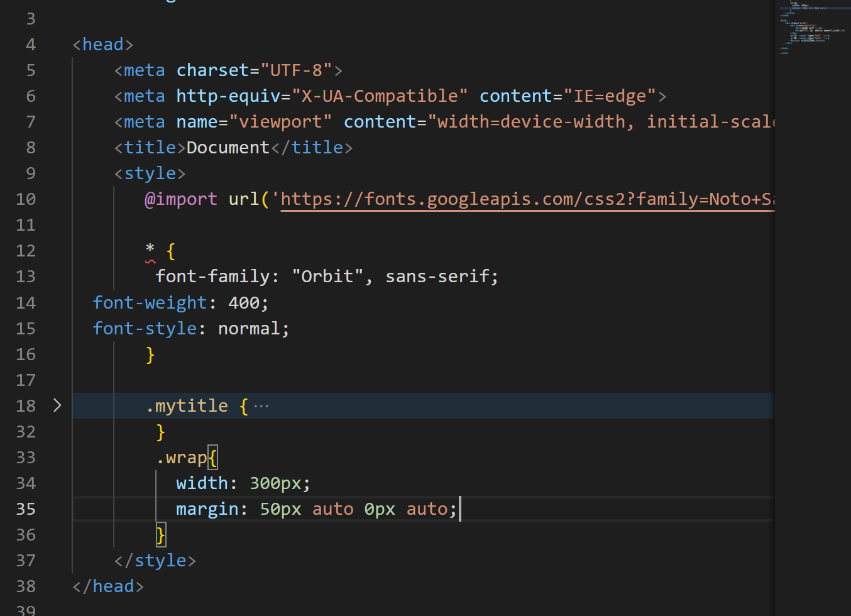Open the fonts.googleapis.com URL link
This screenshot has height=616, width=851.
(x=527, y=199)
